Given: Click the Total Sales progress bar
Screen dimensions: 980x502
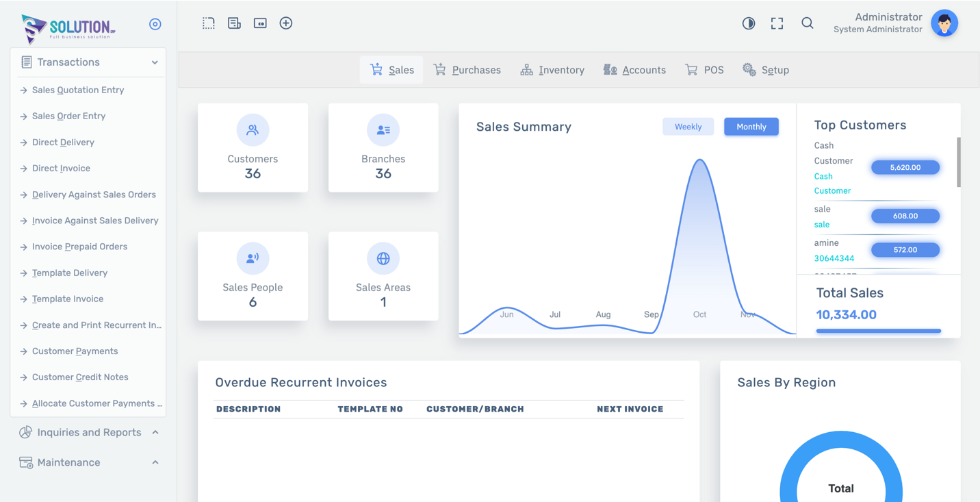Looking at the screenshot, I should (879, 331).
